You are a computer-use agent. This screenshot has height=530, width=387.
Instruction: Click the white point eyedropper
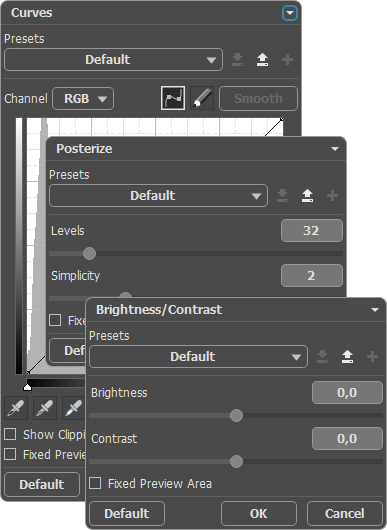pos(74,408)
